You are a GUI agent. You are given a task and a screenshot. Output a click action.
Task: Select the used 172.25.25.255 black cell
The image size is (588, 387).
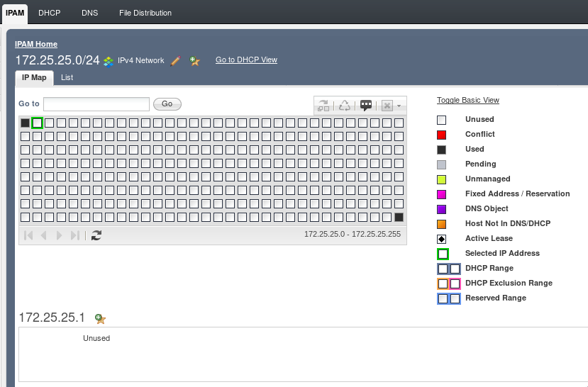pyautogui.click(x=399, y=218)
